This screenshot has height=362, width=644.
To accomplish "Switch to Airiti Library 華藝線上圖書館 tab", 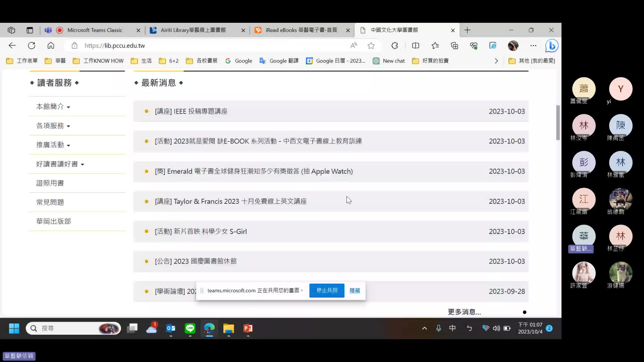I will click(x=193, y=30).
